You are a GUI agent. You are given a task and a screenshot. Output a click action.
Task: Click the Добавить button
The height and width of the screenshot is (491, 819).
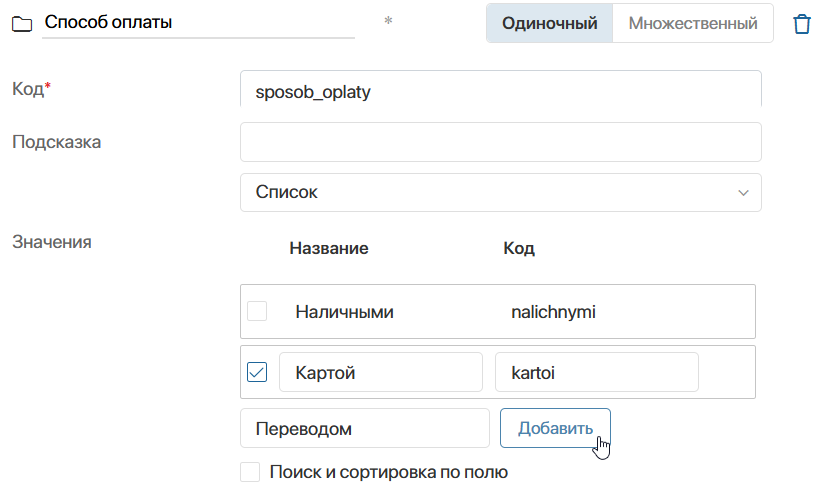coord(555,428)
